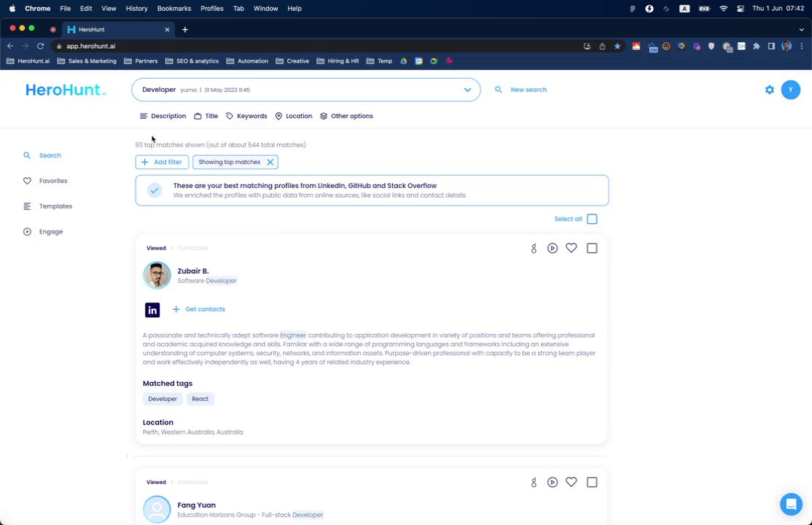
Task: Open Engage in left sidebar
Action: 43,232
